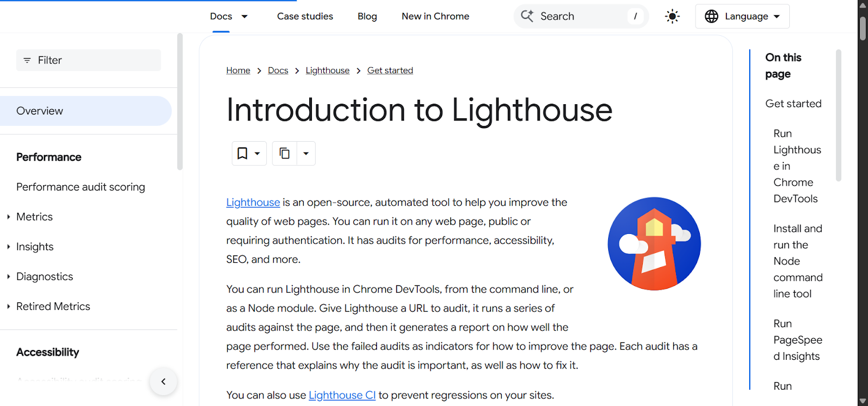Jump to Run Lighthouse in Chrome DevTools

[x=797, y=166]
